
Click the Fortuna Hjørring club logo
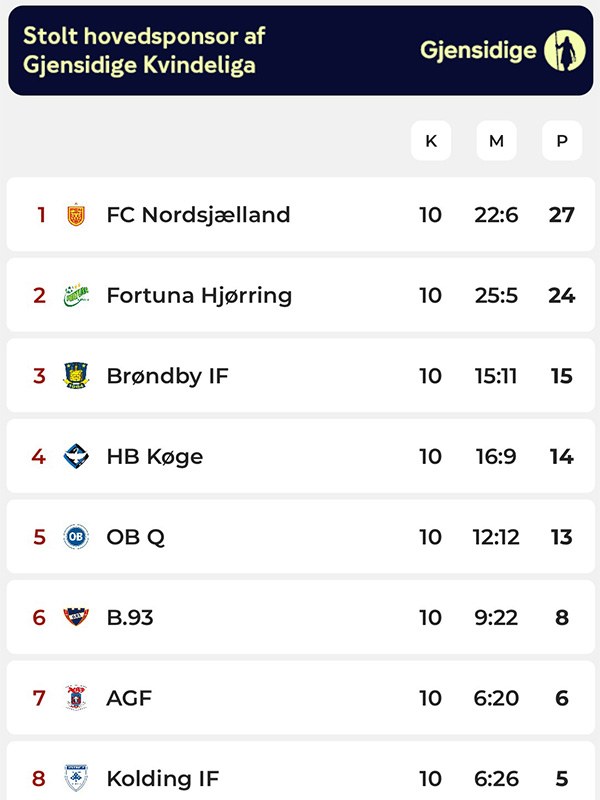click(x=75, y=295)
